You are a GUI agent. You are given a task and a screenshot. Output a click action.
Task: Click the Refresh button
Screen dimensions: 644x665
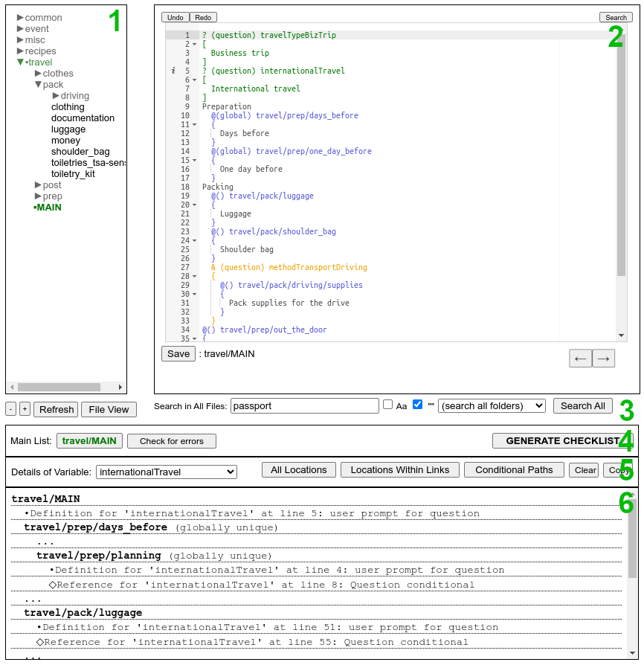click(57, 409)
